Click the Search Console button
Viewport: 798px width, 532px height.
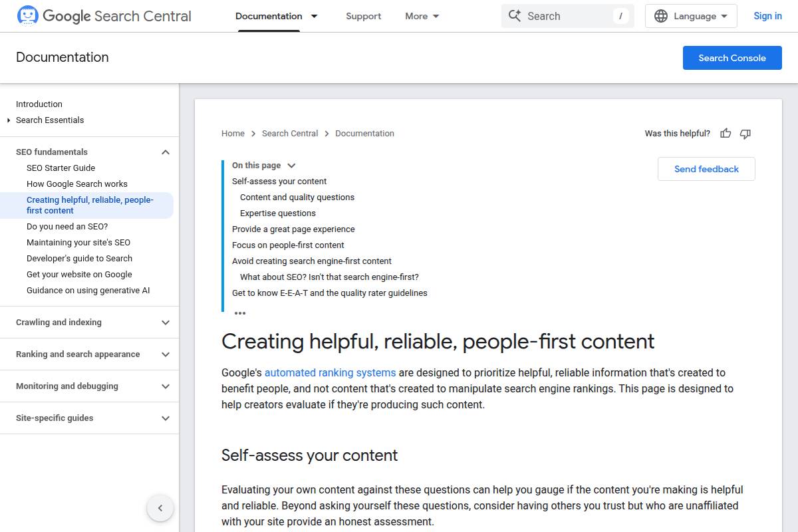pos(731,58)
